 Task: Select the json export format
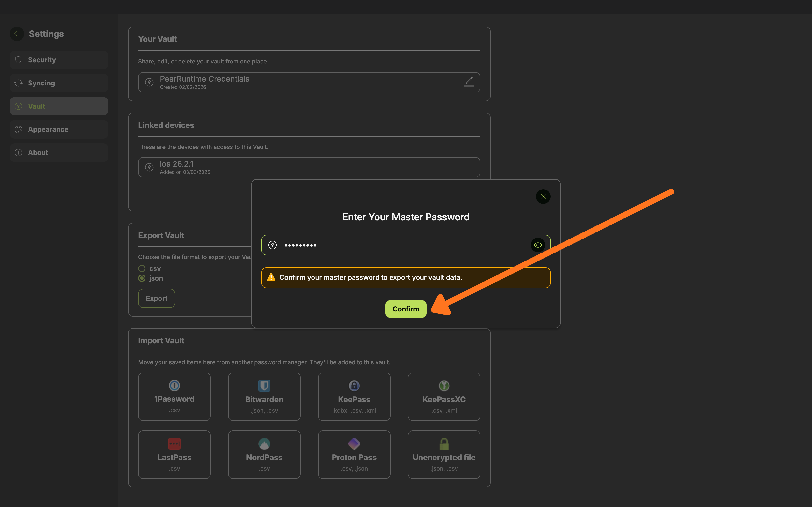click(141, 278)
